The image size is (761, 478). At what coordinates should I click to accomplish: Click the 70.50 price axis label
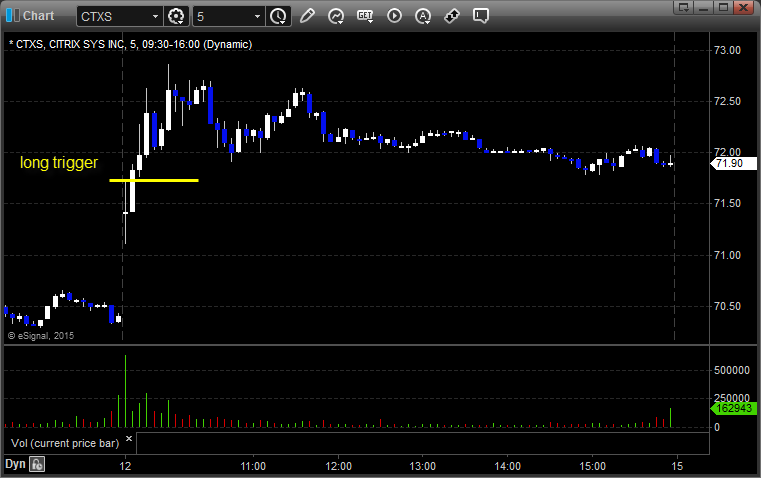point(727,306)
